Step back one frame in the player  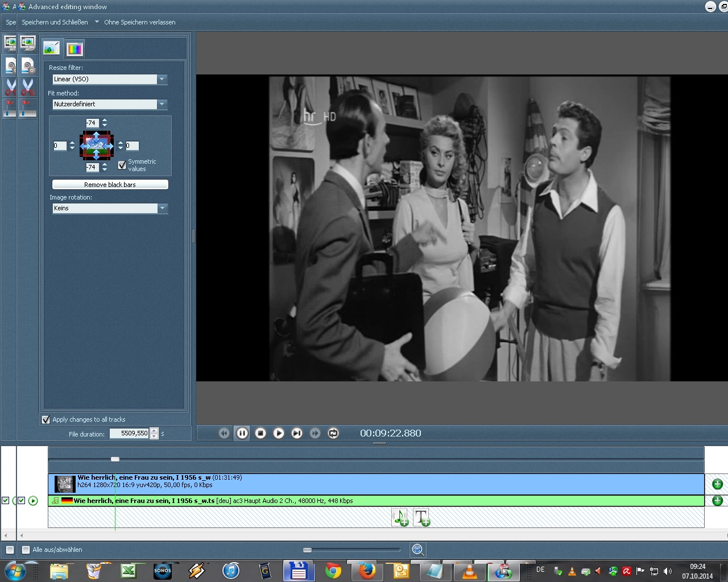(224, 433)
